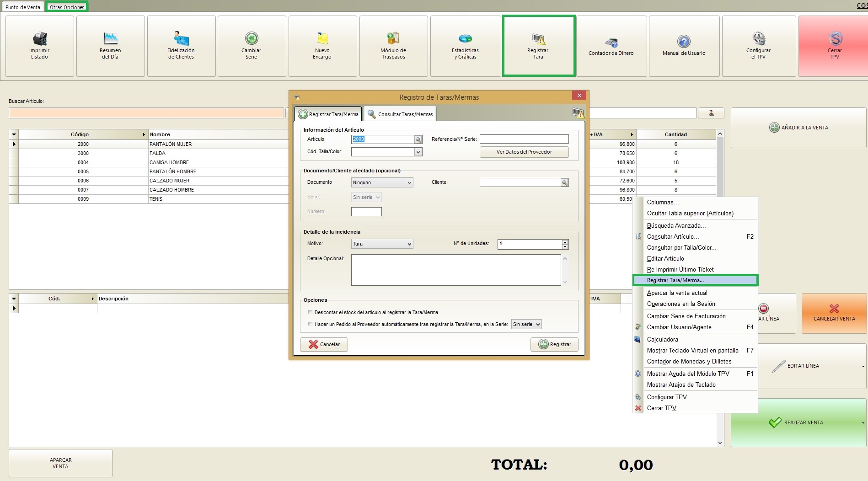
Task: Increase Nº de Unidades stepper up arrow
Action: [565, 241]
